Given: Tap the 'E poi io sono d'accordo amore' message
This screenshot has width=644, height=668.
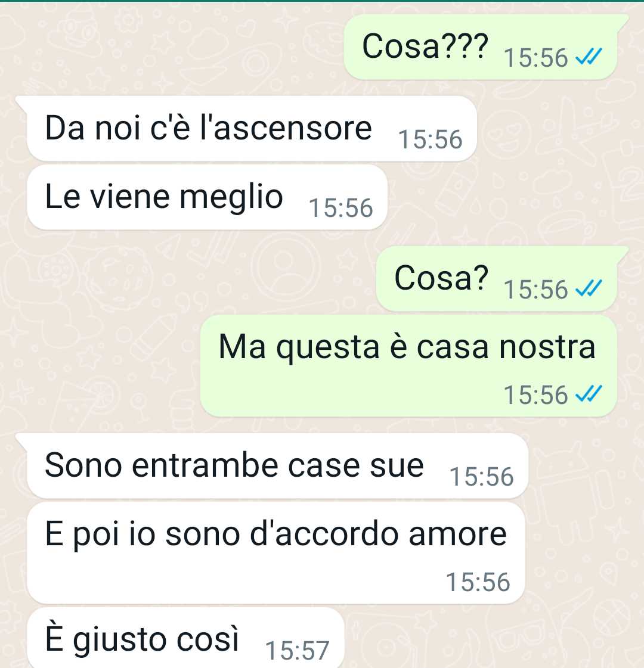Looking at the screenshot, I should (x=275, y=553).
